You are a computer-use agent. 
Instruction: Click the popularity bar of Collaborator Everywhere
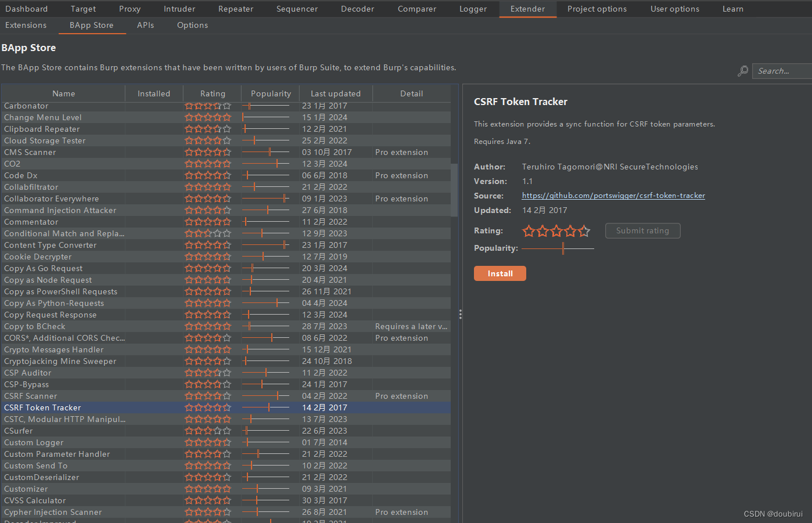pyautogui.click(x=266, y=199)
